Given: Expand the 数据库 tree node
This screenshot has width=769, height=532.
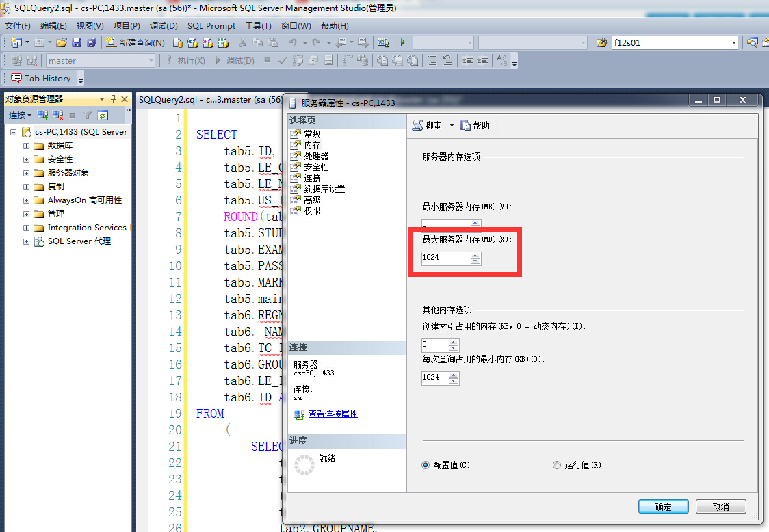Looking at the screenshot, I should [x=27, y=146].
